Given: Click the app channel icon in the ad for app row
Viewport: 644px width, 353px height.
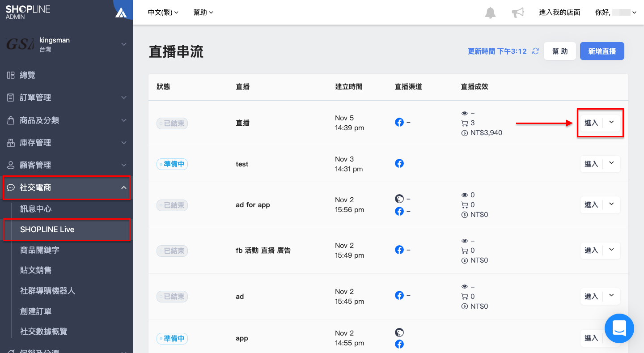Looking at the screenshot, I should [399, 199].
